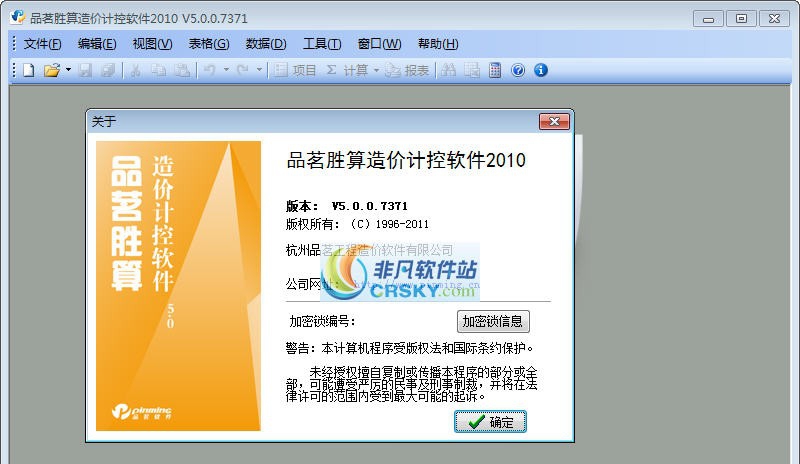Viewport: 800px width, 464px height.
Task: Expand the open-folder dropdown arrow
Action: (x=68, y=70)
